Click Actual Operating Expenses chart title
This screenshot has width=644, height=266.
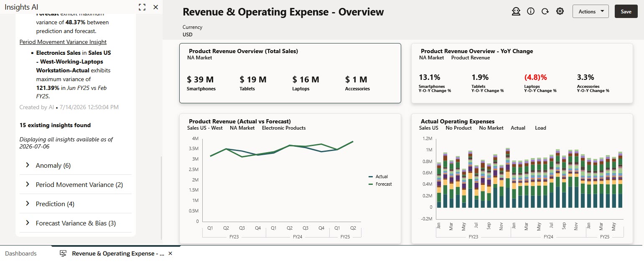[x=458, y=121]
